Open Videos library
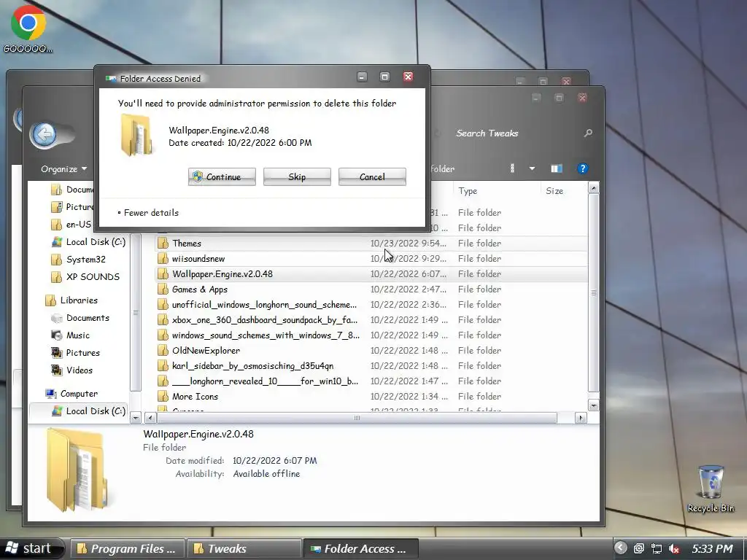Screen dimensions: 747x560 point(71,370)
